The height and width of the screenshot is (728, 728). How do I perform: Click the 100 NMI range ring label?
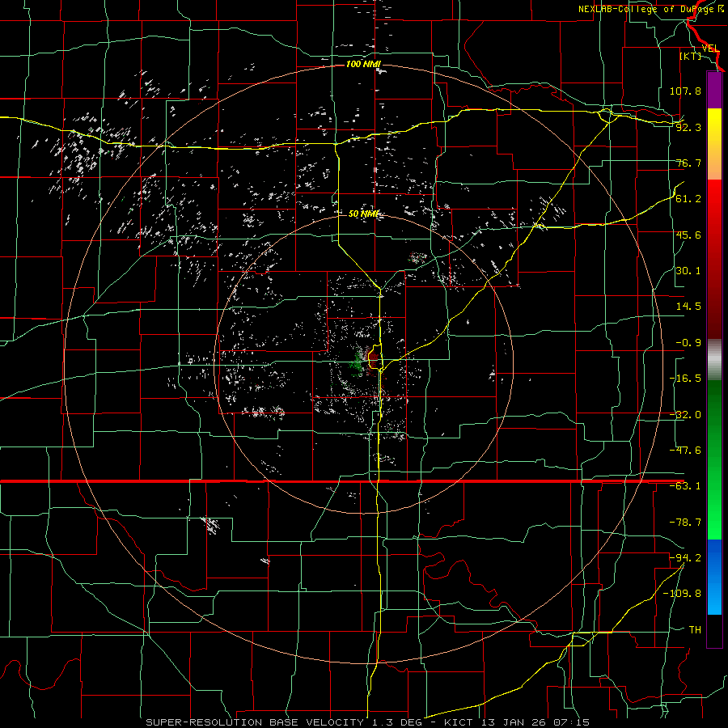click(x=363, y=64)
